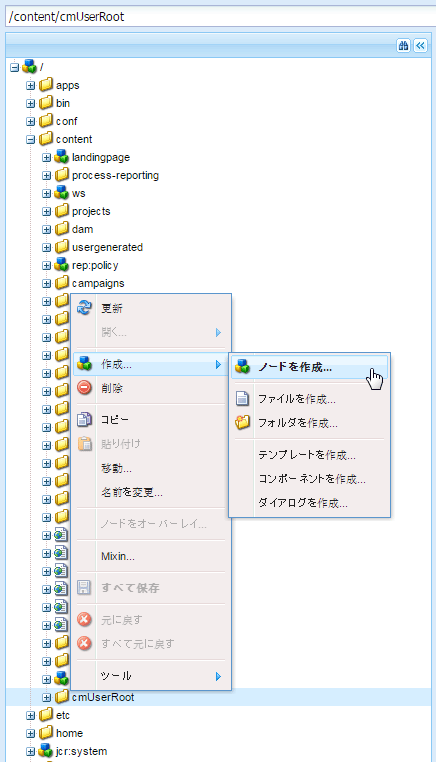This screenshot has width=436, height=762.
Task: Expand the apps folder
Action: pos(31,86)
